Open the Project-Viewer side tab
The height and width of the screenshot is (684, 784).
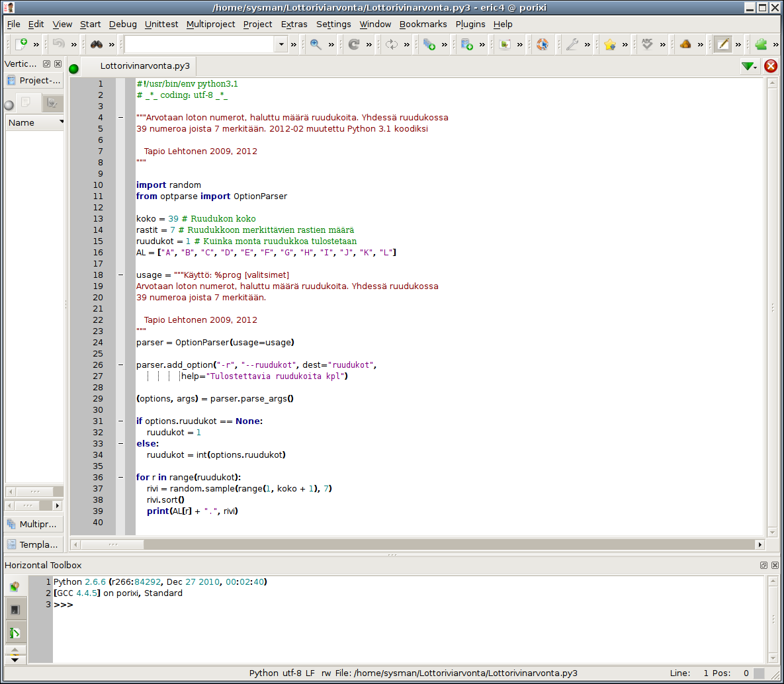click(34, 81)
